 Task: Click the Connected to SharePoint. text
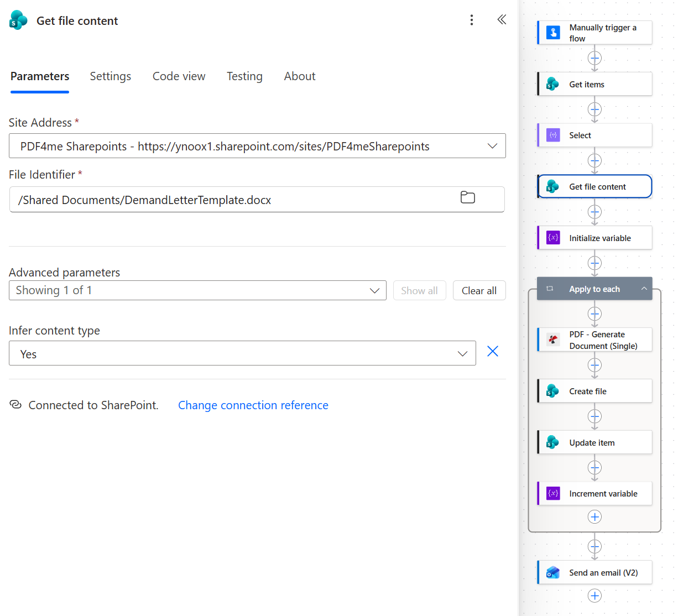point(93,405)
